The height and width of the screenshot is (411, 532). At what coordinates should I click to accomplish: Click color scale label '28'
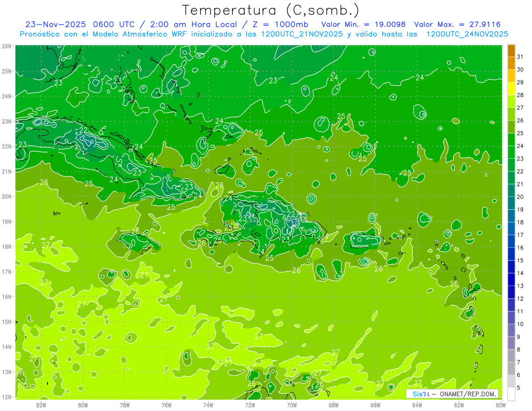(520, 95)
